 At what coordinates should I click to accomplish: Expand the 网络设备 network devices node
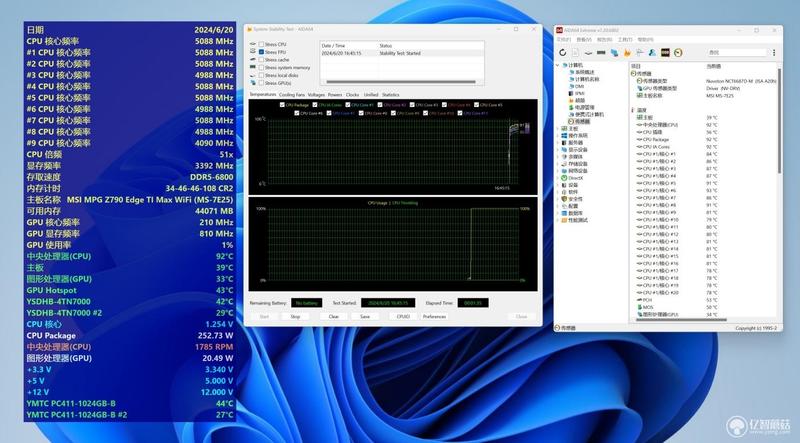[557, 171]
